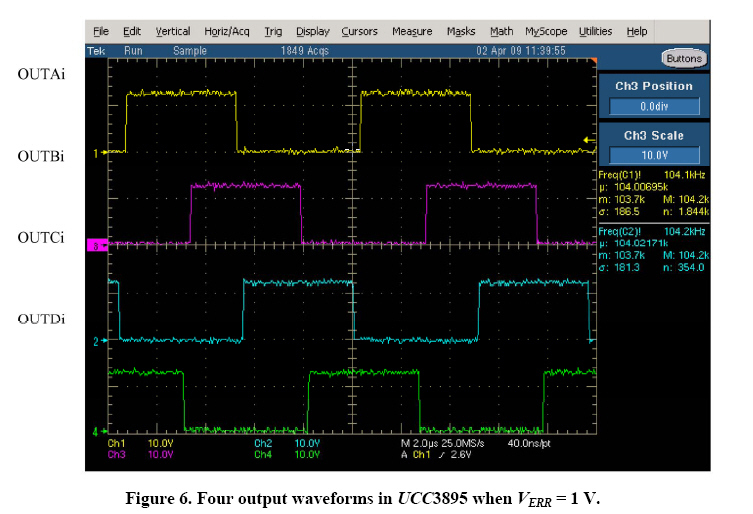Click the Ch3 10.0V scale readout
753x514 pixels.
[x=140, y=454]
